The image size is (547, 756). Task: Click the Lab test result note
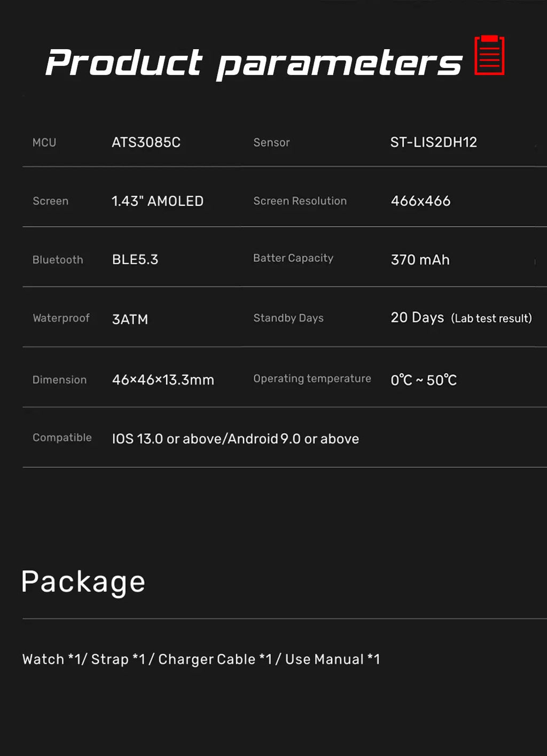(491, 318)
